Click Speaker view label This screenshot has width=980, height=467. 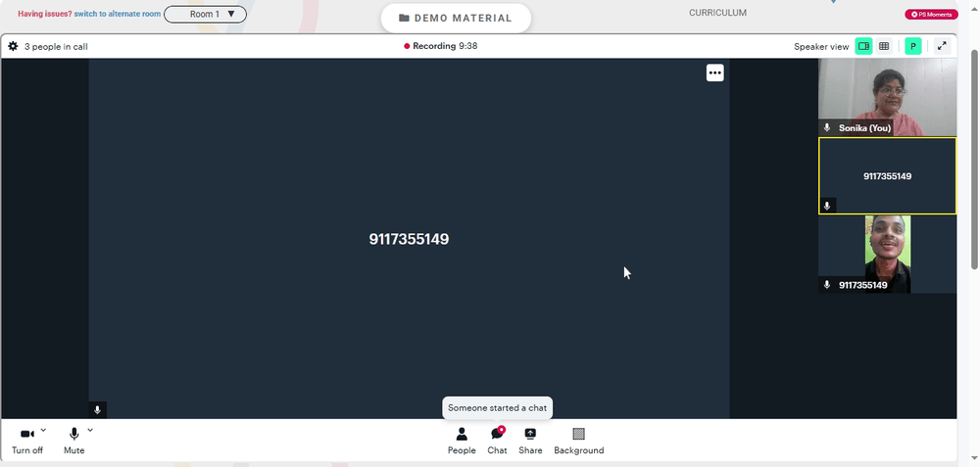point(821,46)
